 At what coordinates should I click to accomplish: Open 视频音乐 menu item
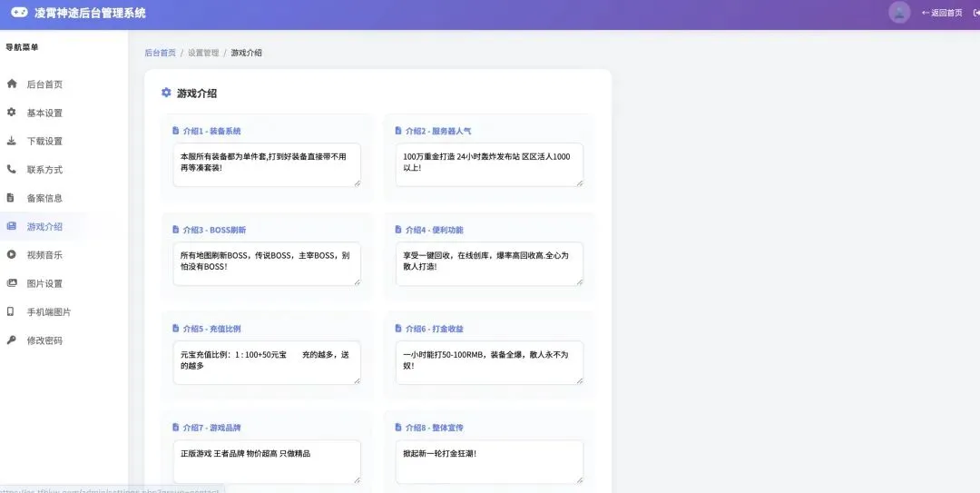point(44,254)
